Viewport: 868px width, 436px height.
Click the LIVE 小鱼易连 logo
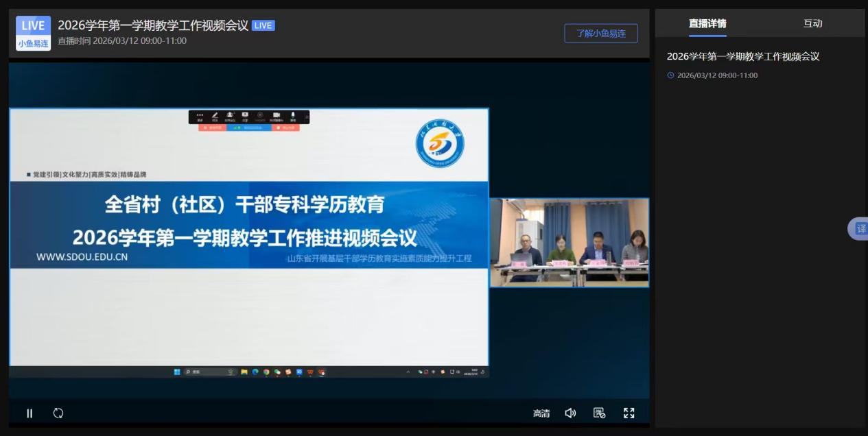(x=33, y=33)
